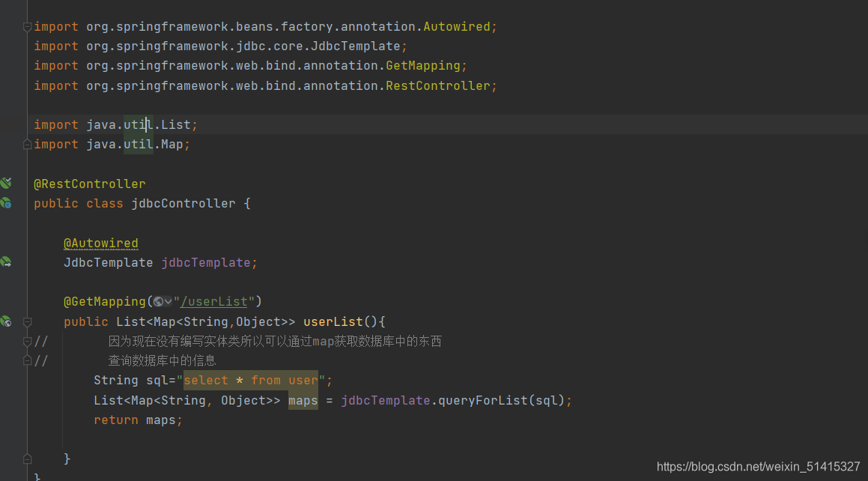Click the return keyword in 'return maps;'
This screenshot has height=481, width=868.
[115, 420]
